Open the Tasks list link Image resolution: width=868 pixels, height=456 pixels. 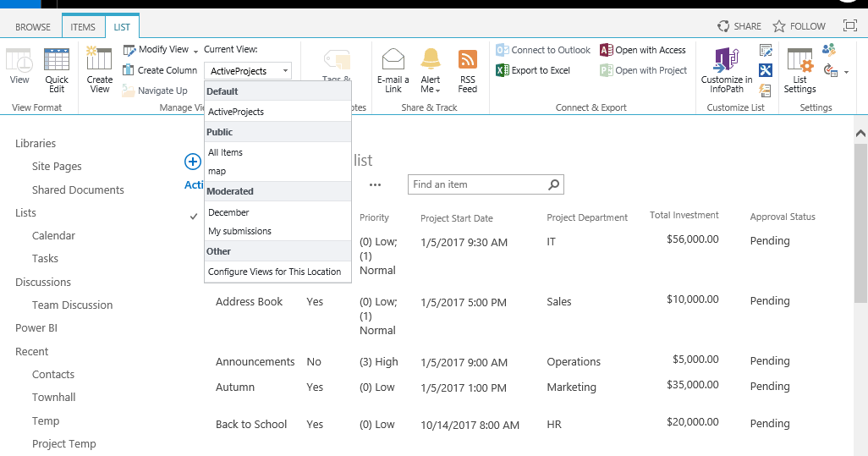click(x=45, y=258)
